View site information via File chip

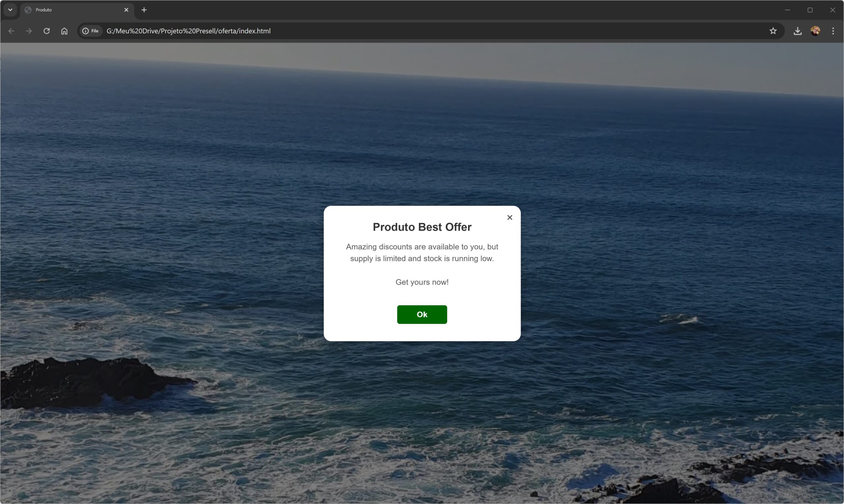pyautogui.click(x=91, y=31)
